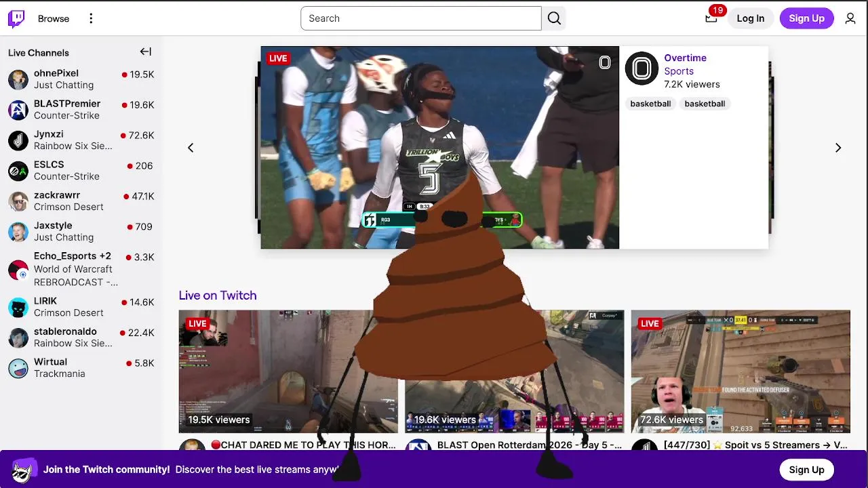Image resolution: width=868 pixels, height=488 pixels.
Task: Open the Live on Twitch heading link
Action: coord(218,296)
